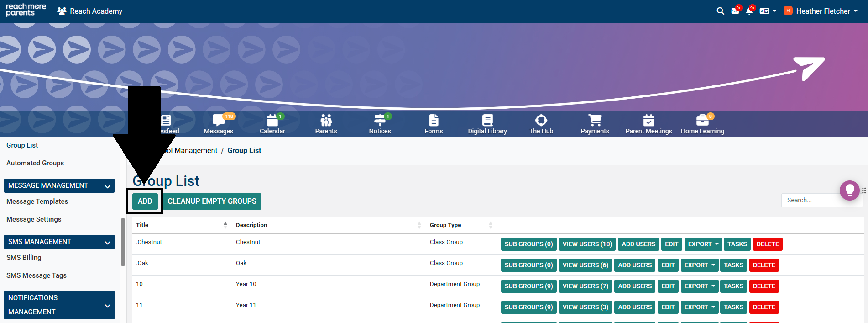Open the Digital Library icon
This screenshot has width=868, height=323.
[x=487, y=121]
